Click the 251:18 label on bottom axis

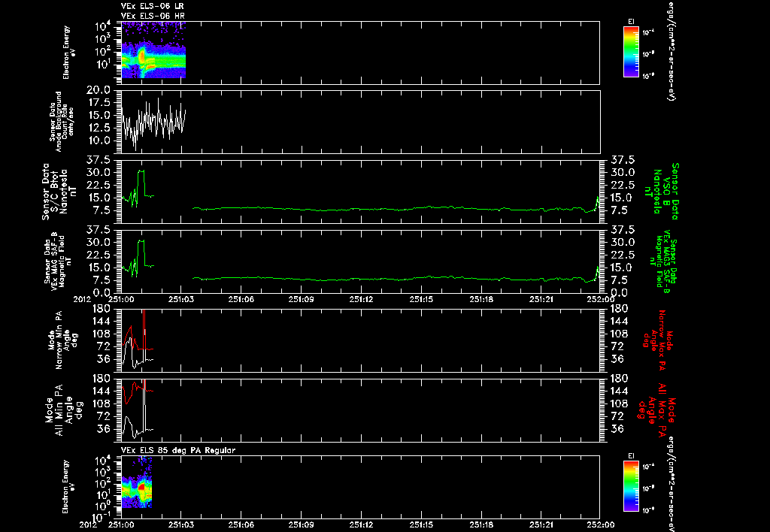point(481,524)
